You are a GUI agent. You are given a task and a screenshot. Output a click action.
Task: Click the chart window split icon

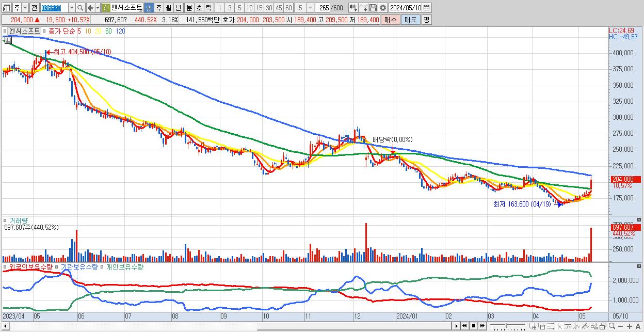pyautogui.click(x=533, y=326)
